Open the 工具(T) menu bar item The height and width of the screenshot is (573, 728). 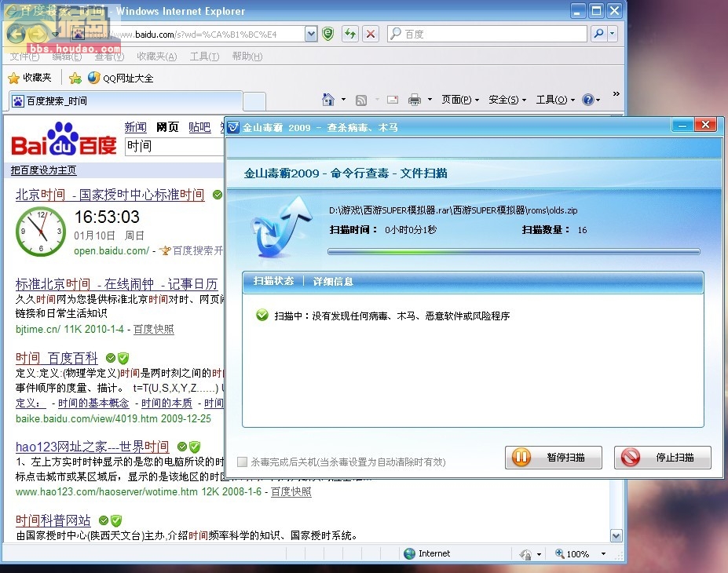204,57
